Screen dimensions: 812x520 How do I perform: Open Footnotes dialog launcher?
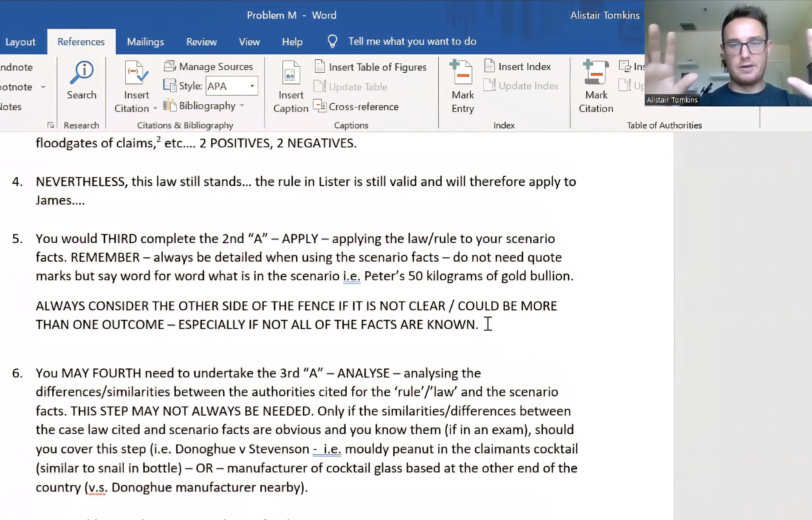[x=51, y=125]
